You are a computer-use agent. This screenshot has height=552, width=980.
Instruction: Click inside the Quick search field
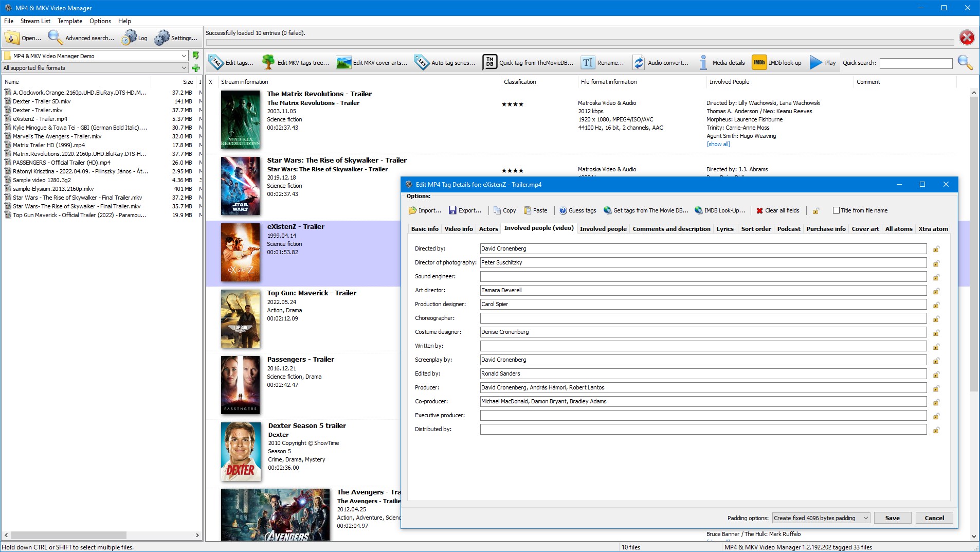click(x=916, y=63)
